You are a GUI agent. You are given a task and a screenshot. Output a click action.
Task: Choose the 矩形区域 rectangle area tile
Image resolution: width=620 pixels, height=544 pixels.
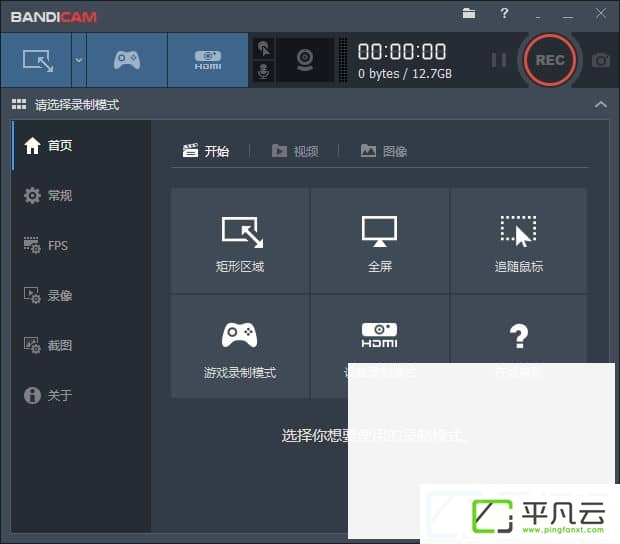240,241
